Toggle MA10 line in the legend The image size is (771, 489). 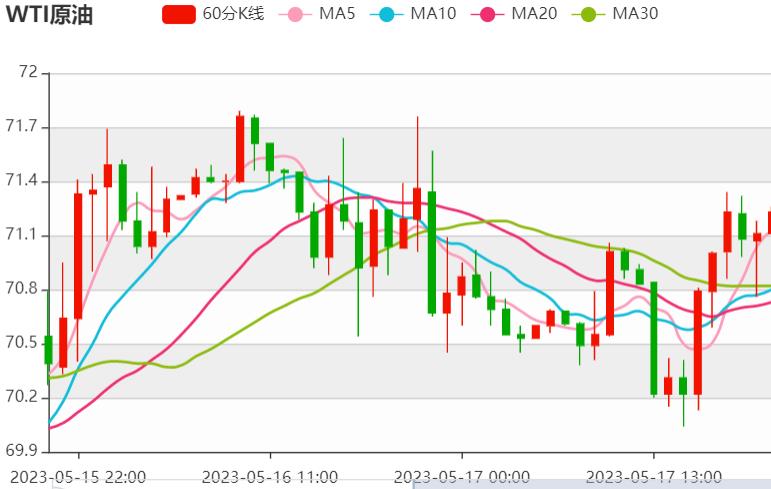[x=413, y=14]
